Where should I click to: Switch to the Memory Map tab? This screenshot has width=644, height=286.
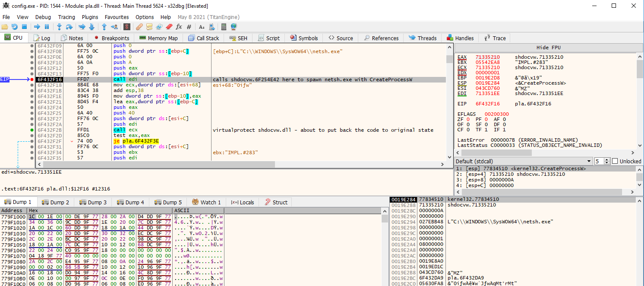point(158,38)
